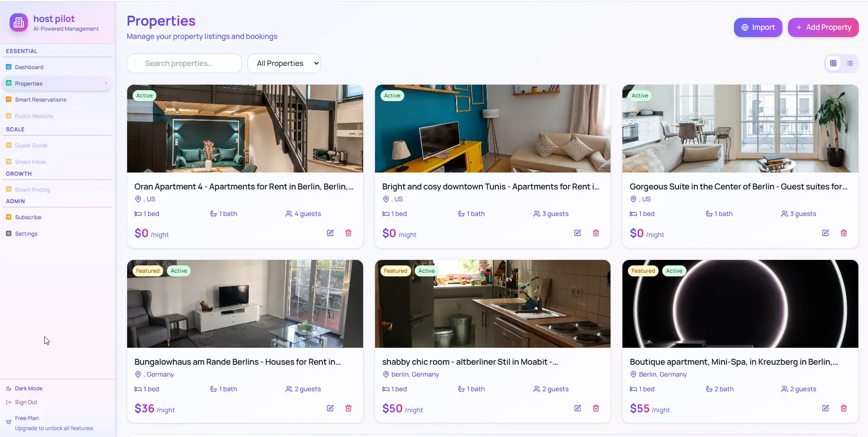Edit the Oran Apartment 4 listing
This screenshot has height=437, width=868.
[330, 233]
